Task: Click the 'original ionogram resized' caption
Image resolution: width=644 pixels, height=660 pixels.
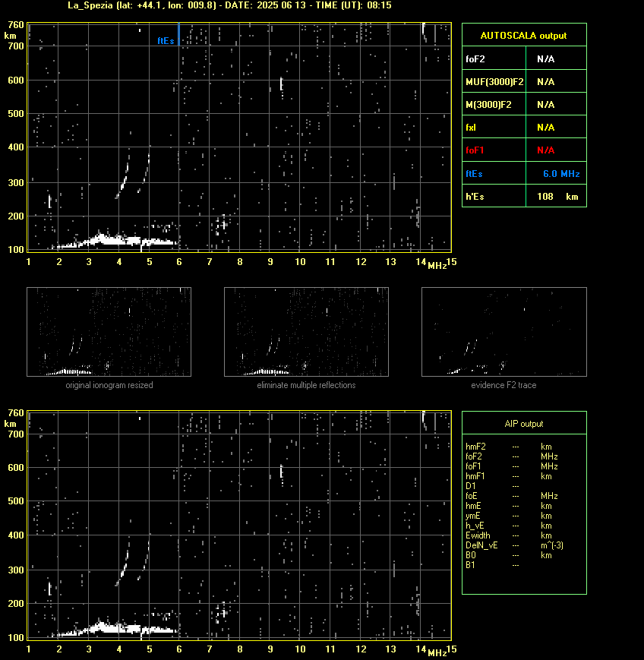Action: (x=109, y=385)
